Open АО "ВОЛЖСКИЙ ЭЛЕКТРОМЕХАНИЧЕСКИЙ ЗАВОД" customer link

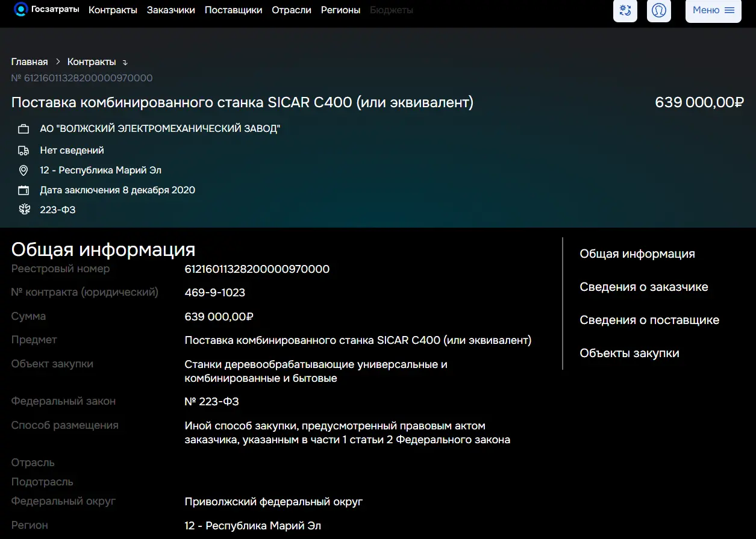tap(160, 129)
